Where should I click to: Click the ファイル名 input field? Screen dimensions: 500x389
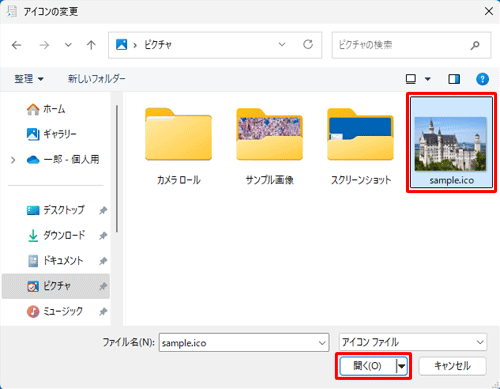pos(244,342)
